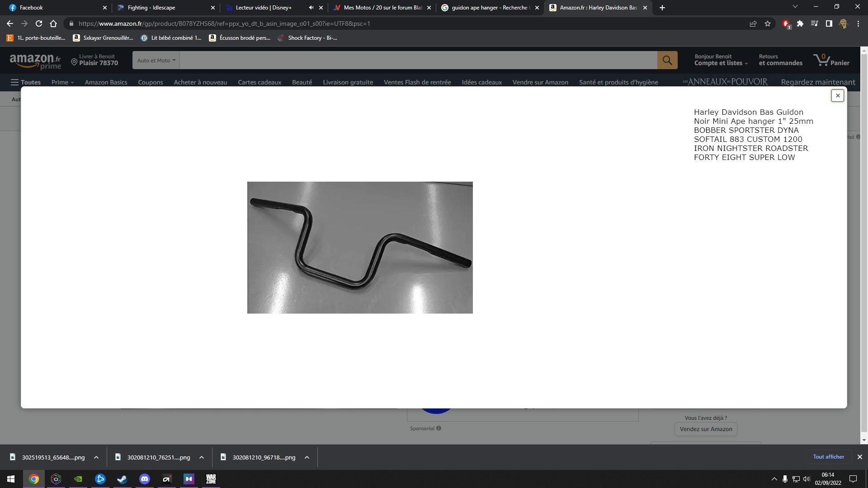
Task: Click the Tout afficher downloads button
Action: [828, 457]
